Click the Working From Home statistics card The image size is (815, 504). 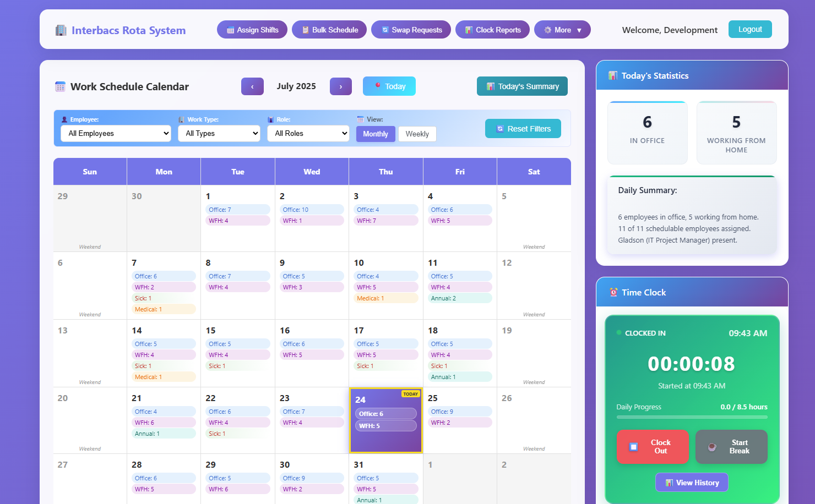[x=736, y=133]
